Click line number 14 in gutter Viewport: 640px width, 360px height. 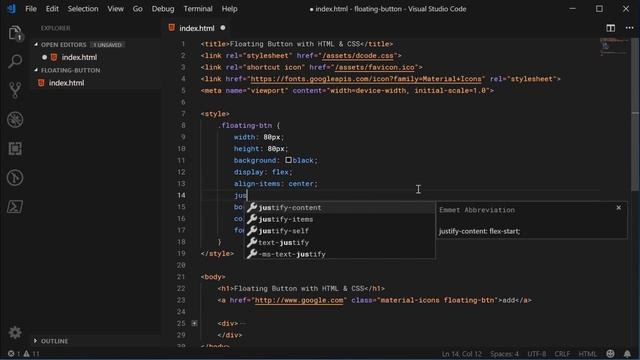pos(181,195)
